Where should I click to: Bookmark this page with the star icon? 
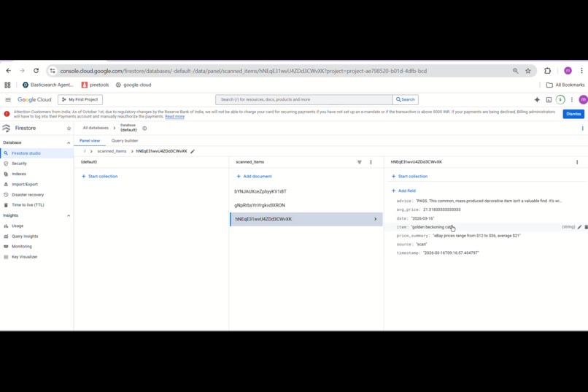(528, 71)
